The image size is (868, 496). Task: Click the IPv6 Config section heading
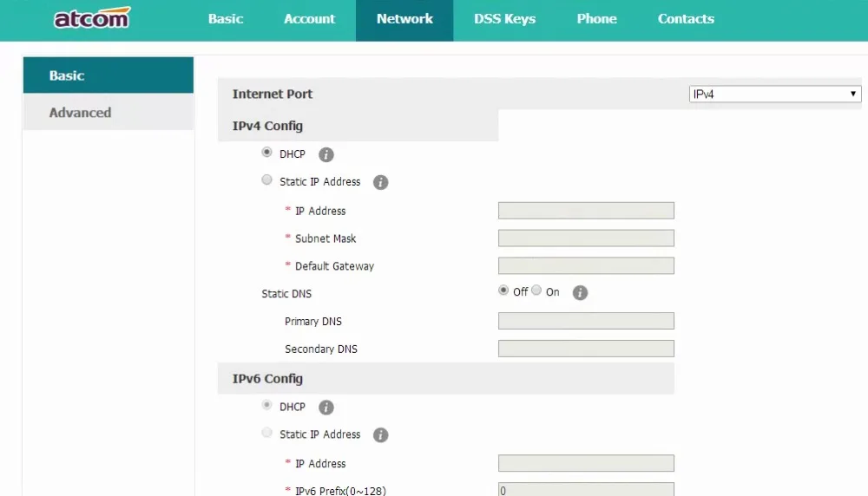coord(267,379)
